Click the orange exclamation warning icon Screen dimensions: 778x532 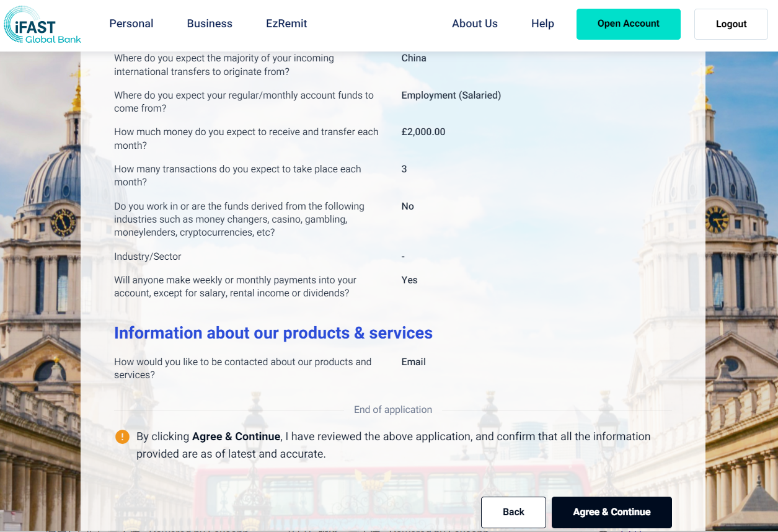(123, 437)
